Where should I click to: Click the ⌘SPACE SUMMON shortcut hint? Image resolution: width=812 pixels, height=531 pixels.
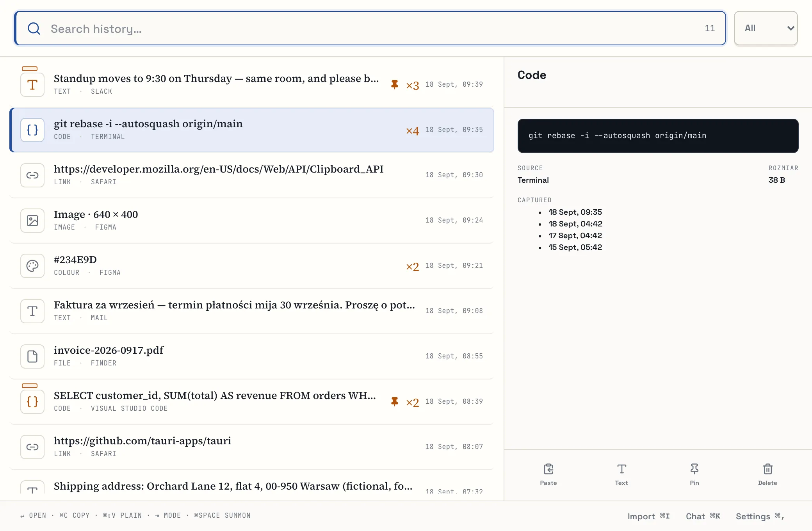click(222, 515)
